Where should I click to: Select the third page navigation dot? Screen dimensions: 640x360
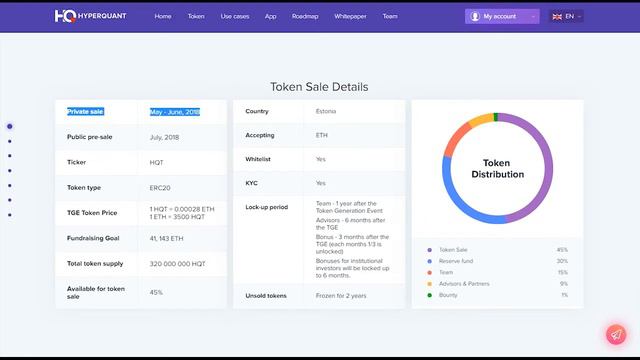10,156
